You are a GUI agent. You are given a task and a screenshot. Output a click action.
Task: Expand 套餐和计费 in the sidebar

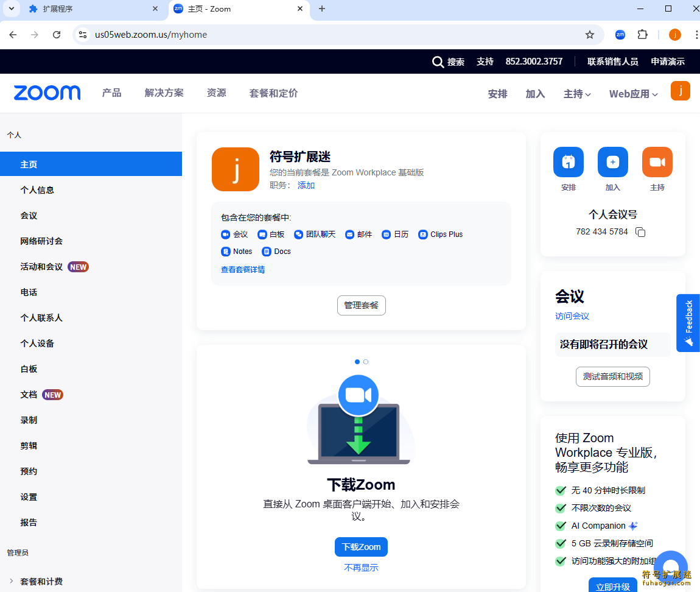(x=12, y=581)
